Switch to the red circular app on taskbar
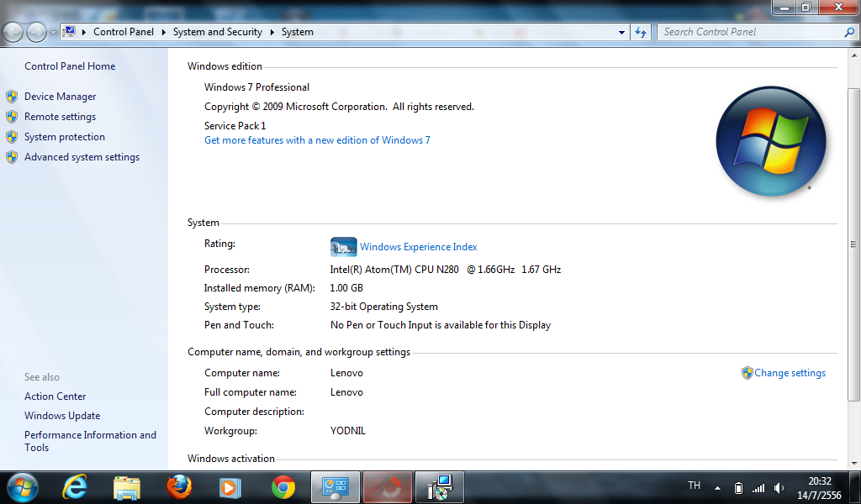This screenshot has width=861, height=504. (388, 487)
